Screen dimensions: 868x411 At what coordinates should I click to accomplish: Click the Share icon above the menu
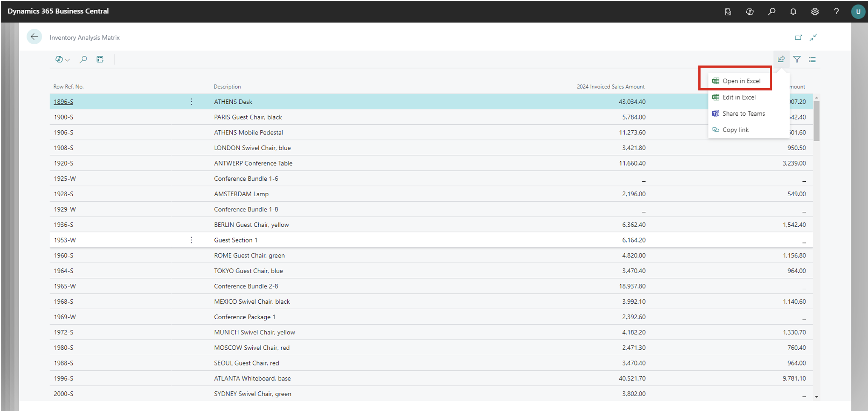(x=781, y=60)
